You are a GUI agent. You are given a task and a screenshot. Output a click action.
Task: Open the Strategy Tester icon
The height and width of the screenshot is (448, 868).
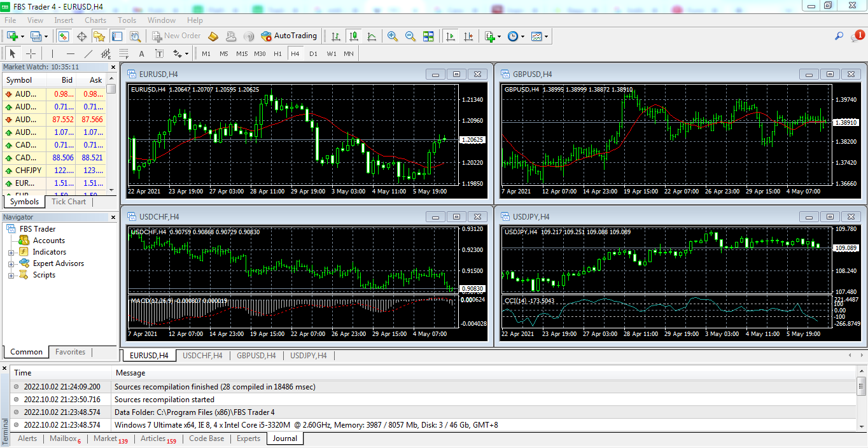click(135, 36)
